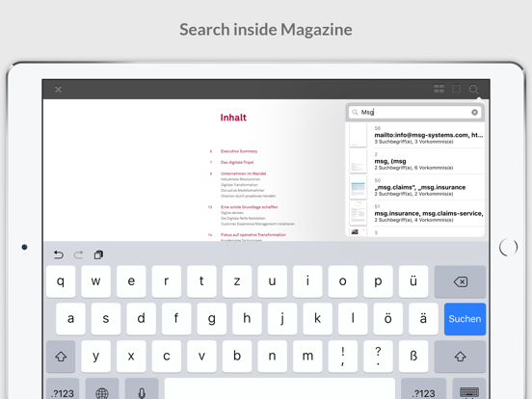This screenshot has height=399, width=532.
Task: Select the Inhalt heading
Action: (x=233, y=118)
